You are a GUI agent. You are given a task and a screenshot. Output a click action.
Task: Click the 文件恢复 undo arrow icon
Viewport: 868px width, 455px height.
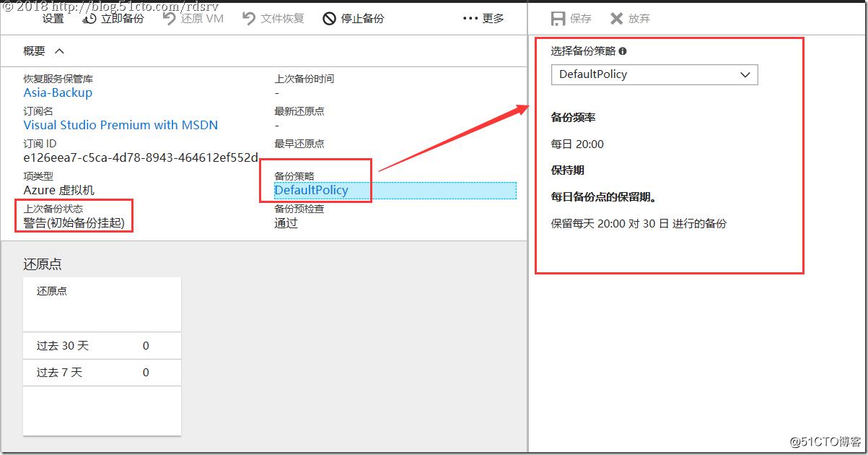pos(249,19)
